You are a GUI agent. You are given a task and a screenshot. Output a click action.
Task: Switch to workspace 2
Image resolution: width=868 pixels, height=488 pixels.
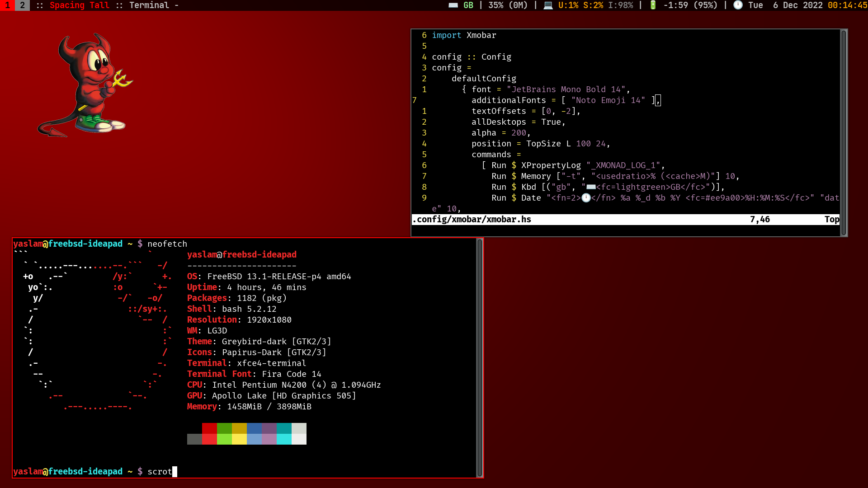22,5
